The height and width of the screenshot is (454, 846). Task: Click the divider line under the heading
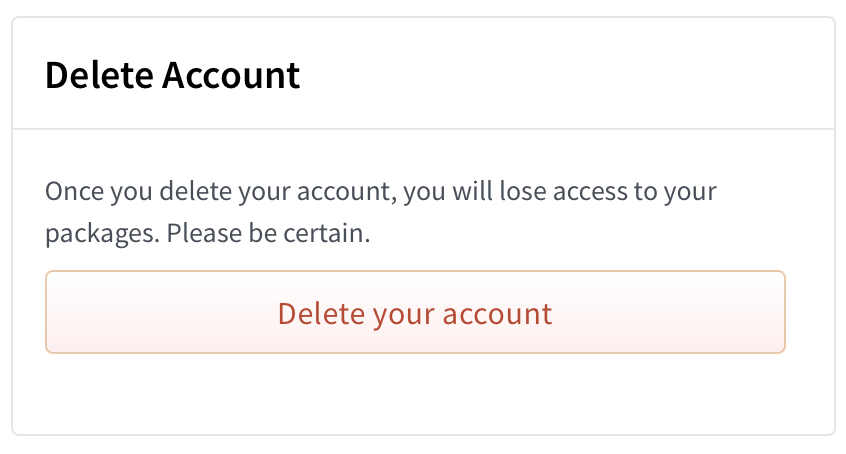coord(423,129)
